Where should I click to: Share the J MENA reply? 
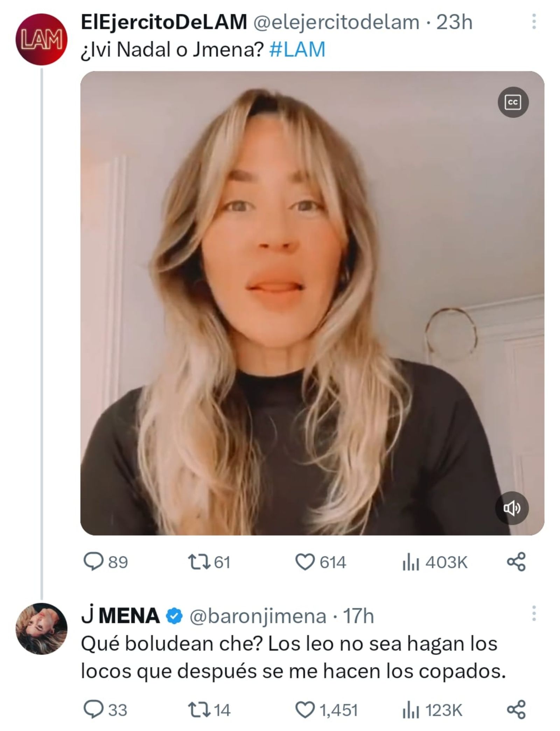(x=516, y=710)
